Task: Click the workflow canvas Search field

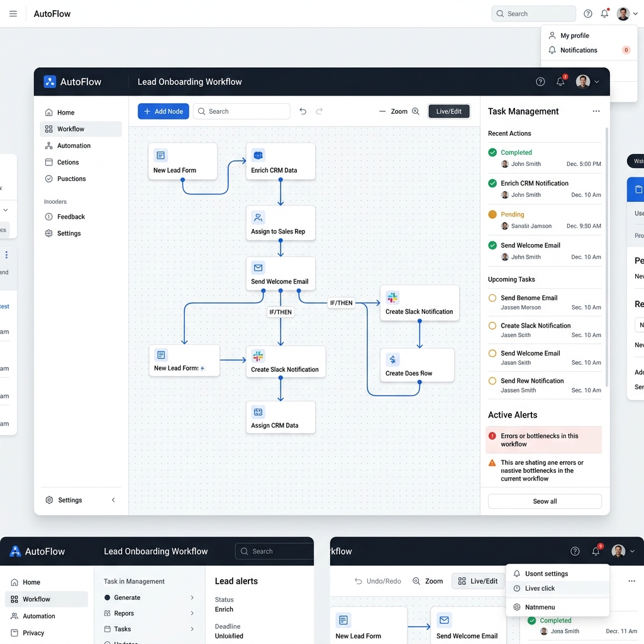Action: pyautogui.click(x=241, y=111)
